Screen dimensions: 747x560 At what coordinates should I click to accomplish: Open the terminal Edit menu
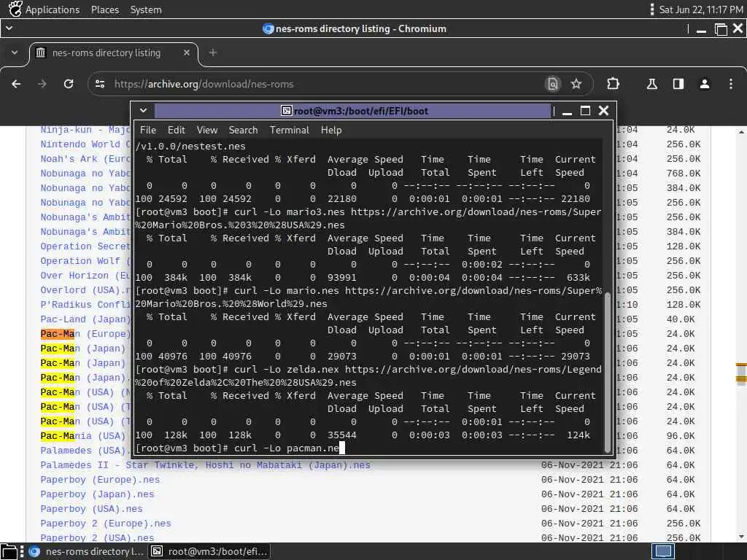pos(176,130)
